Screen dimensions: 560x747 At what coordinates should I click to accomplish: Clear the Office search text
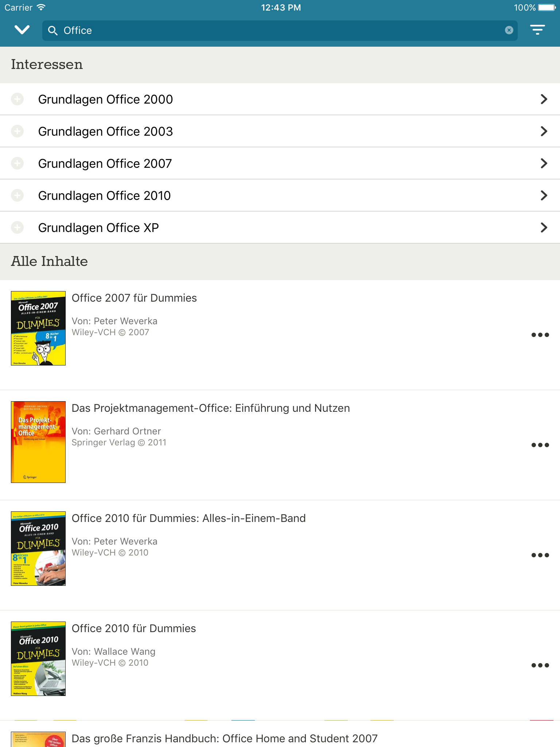509,30
